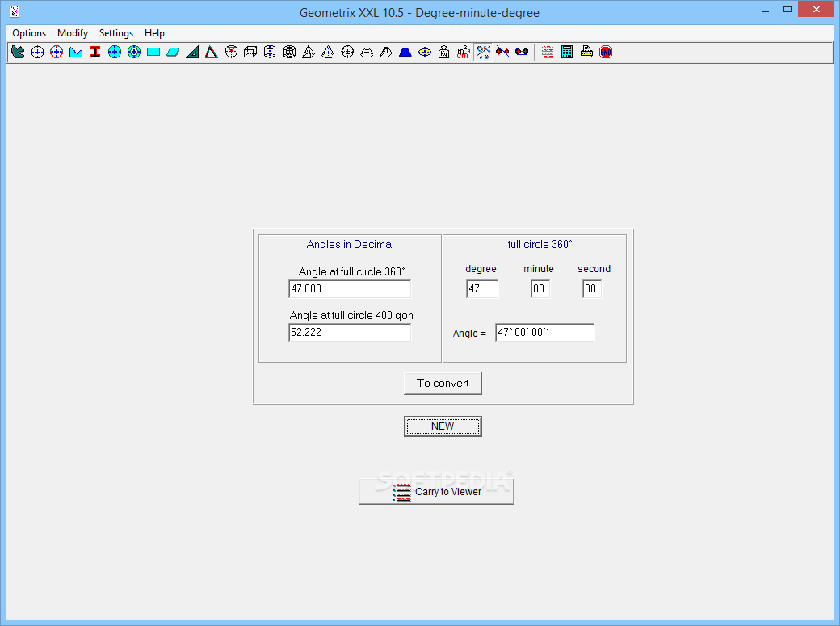Open the results viewer list icon
Image resolution: width=840 pixels, height=626 pixels.
(x=548, y=52)
